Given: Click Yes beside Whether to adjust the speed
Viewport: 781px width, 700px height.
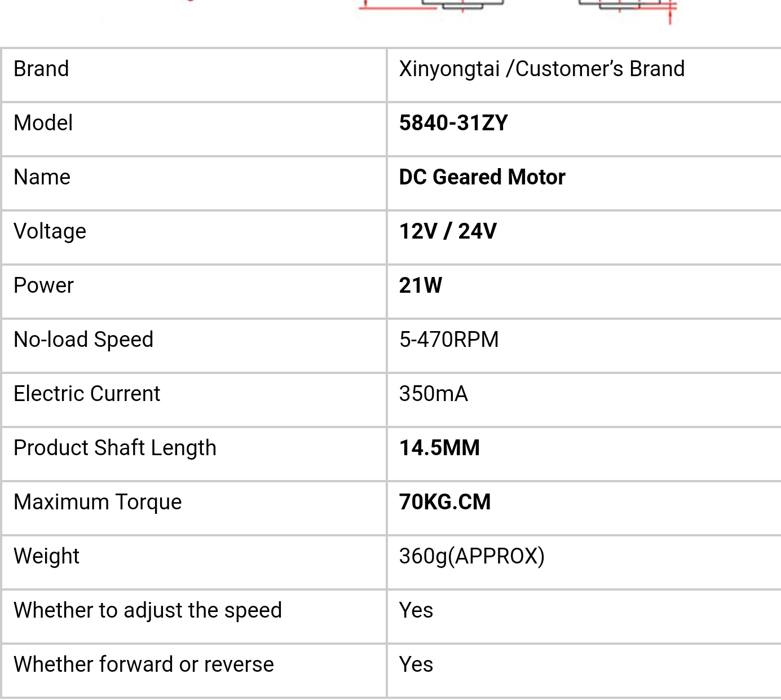Looking at the screenshot, I should coord(416,610).
